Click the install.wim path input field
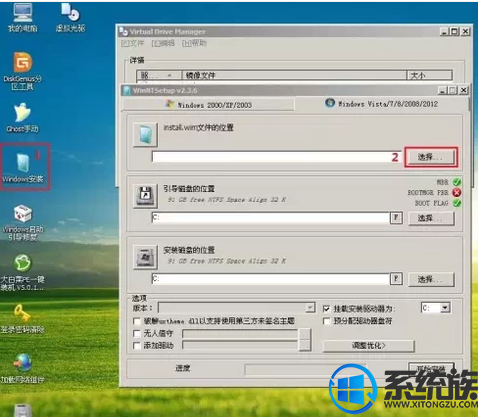 click(277, 157)
